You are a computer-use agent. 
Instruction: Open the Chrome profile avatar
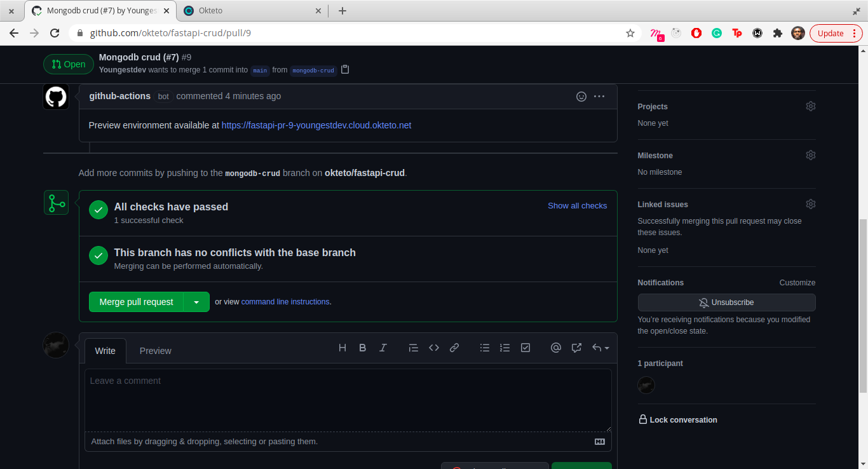(x=798, y=33)
